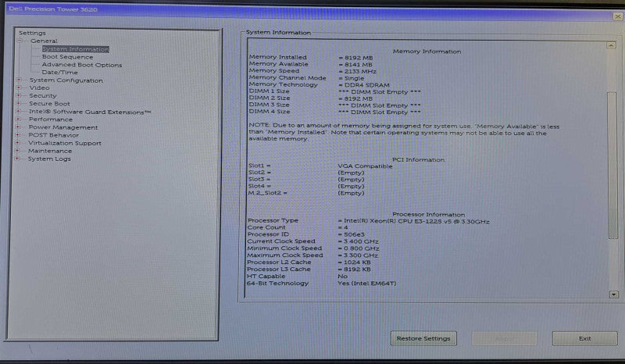
Task: Open Date/Time settings
Action: point(59,72)
